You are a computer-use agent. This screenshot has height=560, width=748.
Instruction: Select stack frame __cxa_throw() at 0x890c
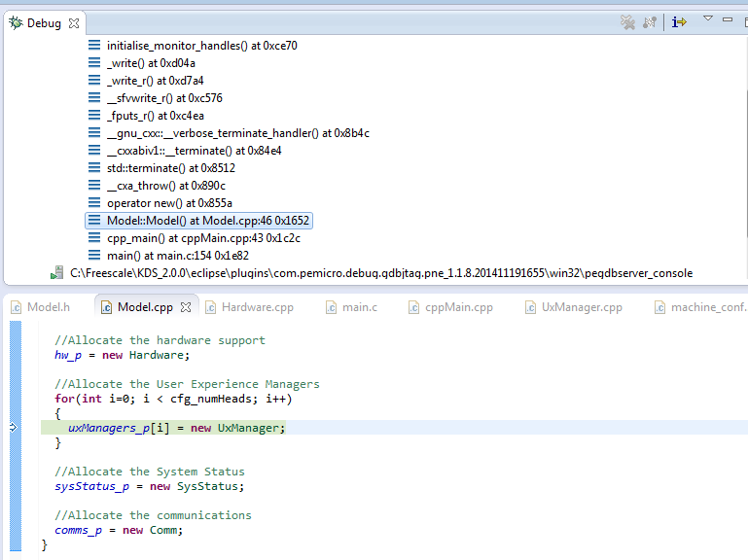(166, 186)
